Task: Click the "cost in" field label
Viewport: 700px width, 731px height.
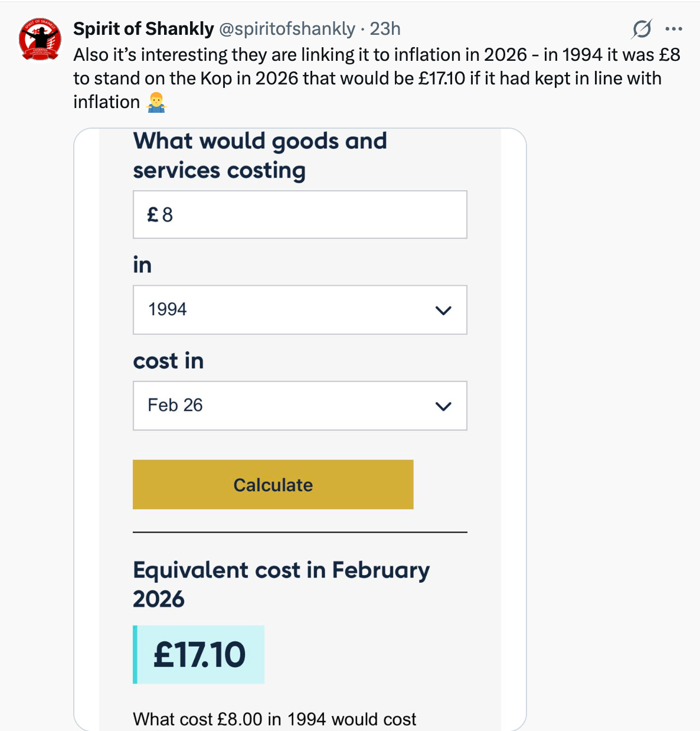Action: 168,361
